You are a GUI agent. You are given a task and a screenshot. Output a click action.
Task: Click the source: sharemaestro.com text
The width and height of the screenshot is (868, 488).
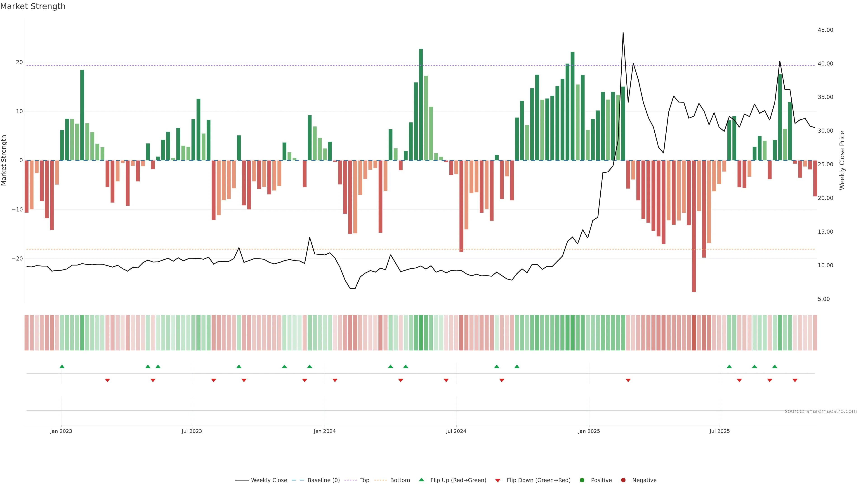(821, 411)
